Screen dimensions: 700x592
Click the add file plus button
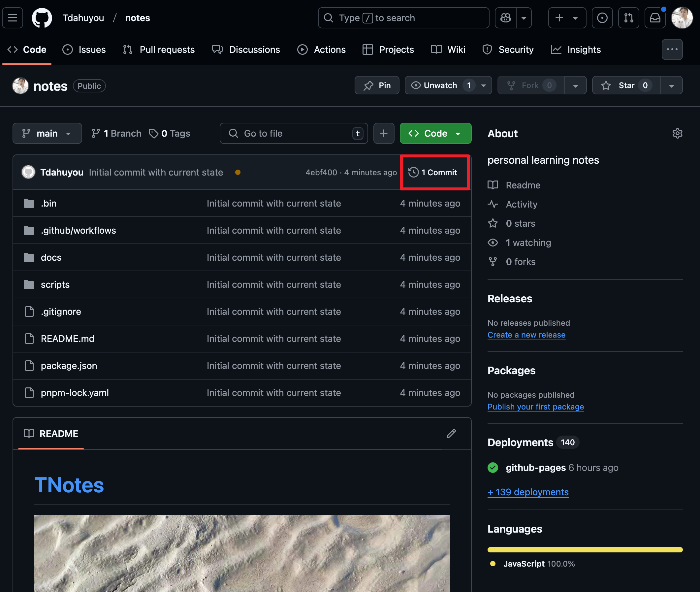(x=384, y=133)
